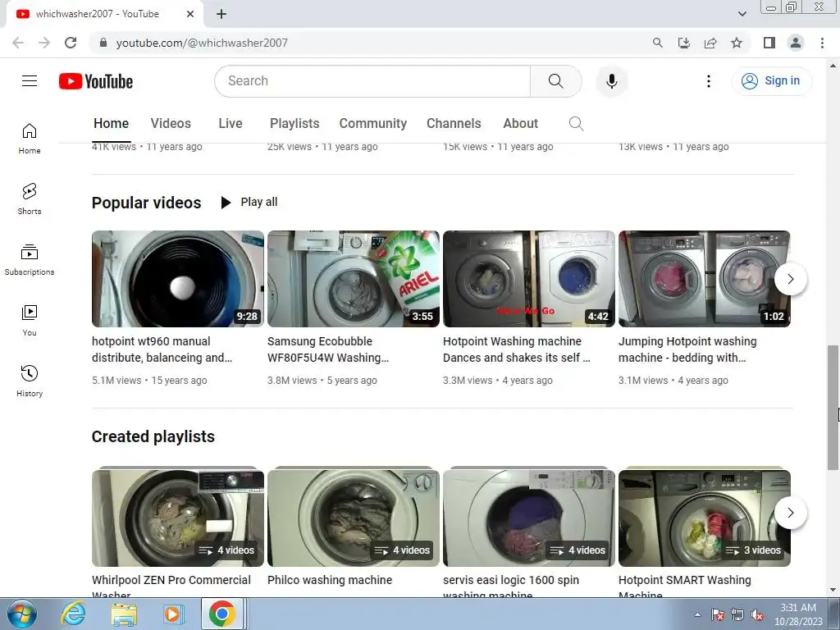Click the browser forward arrow
Viewport: 840px width, 630px height.
(x=44, y=43)
